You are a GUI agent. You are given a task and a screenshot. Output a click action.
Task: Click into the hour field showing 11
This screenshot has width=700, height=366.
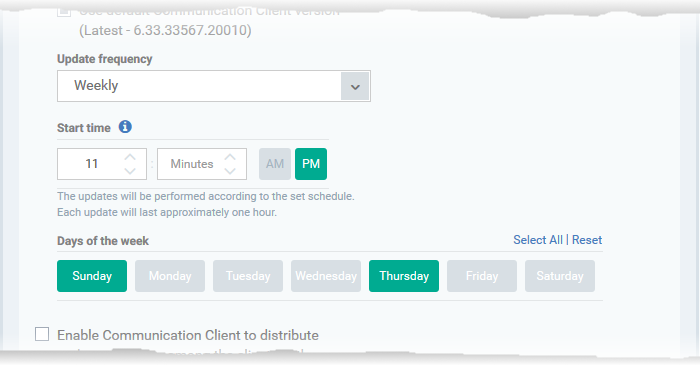[92, 164]
